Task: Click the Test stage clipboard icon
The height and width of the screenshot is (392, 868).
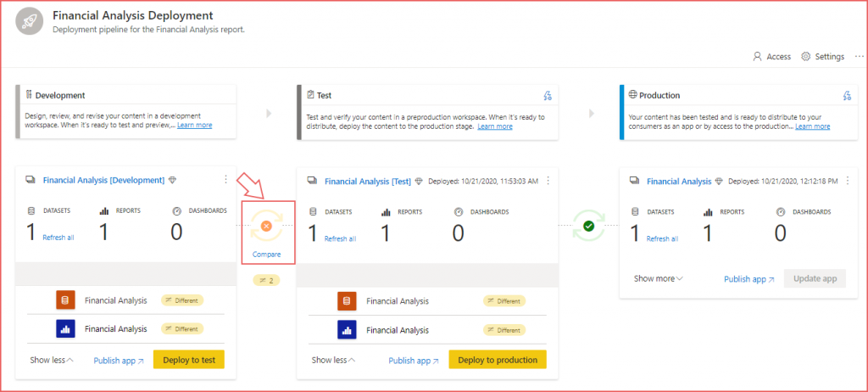Action: pyautogui.click(x=310, y=95)
